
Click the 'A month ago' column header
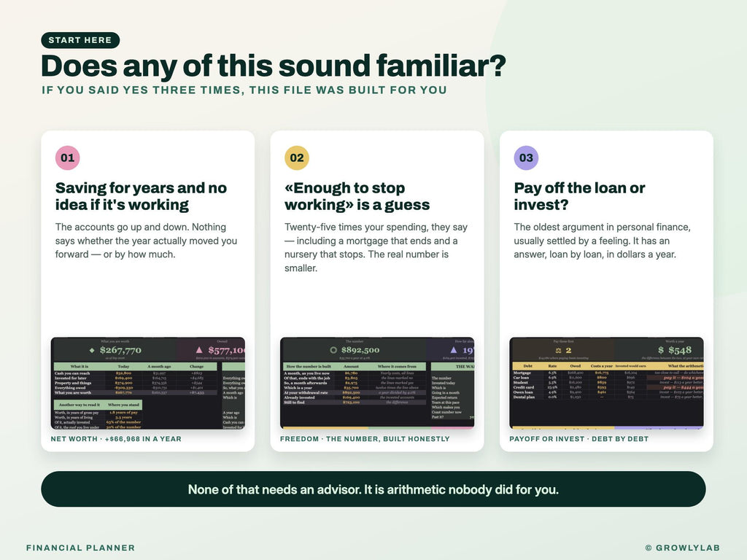[x=159, y=366]
